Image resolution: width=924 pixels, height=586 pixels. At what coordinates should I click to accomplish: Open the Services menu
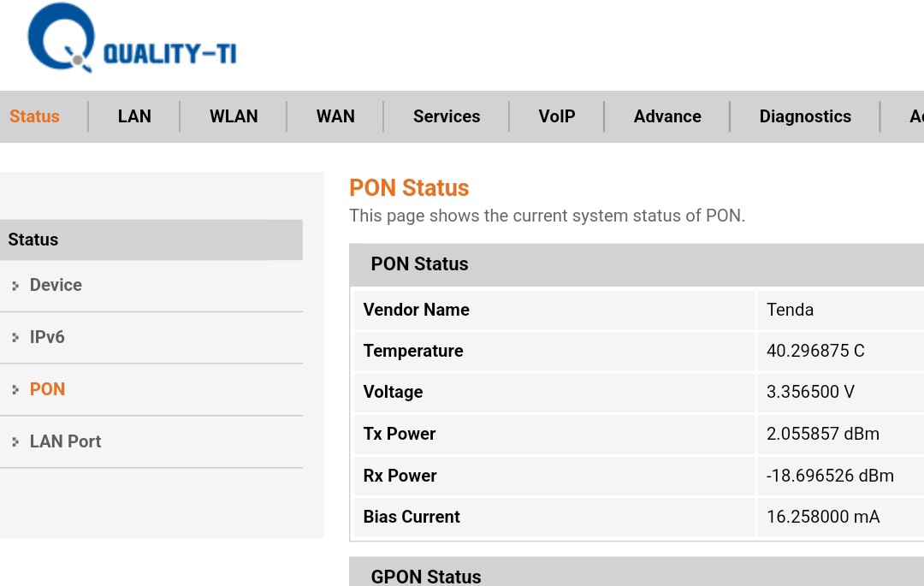point(447,116)
